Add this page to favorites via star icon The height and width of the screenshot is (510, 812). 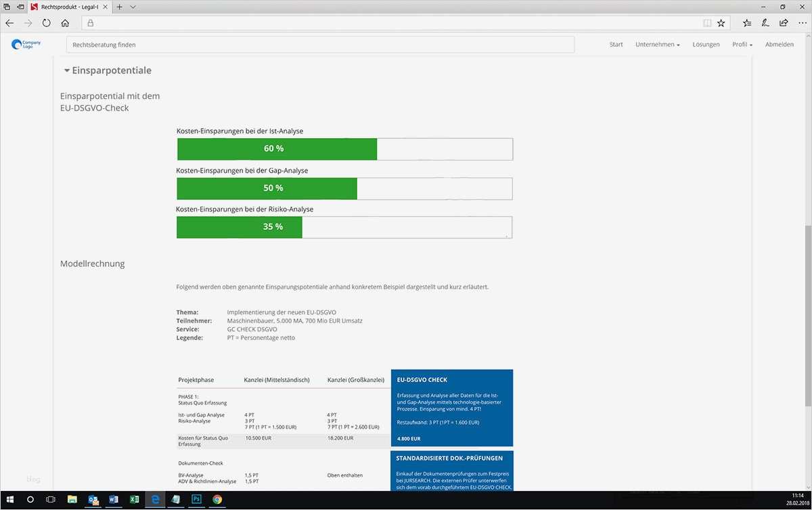coord(721,22)
